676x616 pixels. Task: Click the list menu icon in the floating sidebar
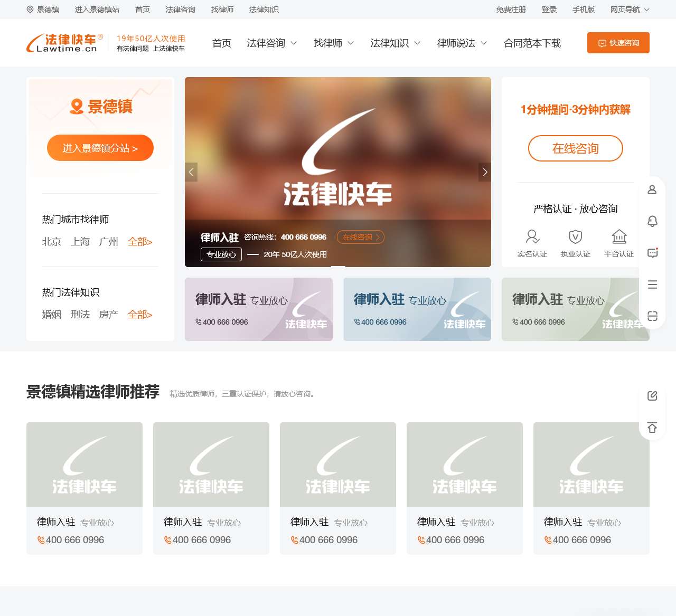point(652,285)
